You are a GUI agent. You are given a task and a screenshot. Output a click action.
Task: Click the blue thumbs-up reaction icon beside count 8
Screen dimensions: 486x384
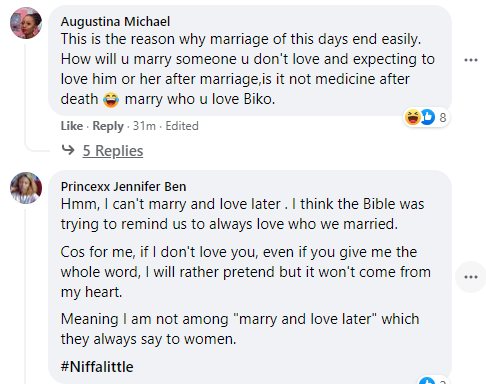click(428, 117)
